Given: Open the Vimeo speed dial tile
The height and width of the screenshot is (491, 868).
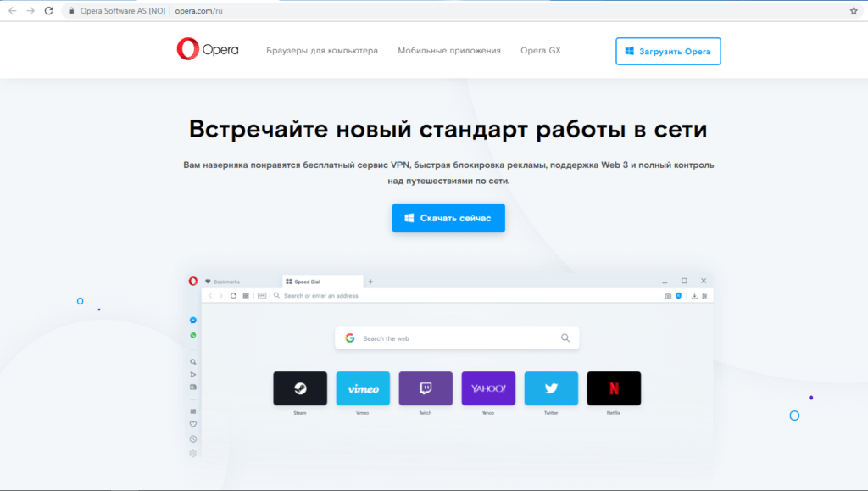Looking at the screenshot, I should [363, 388].
